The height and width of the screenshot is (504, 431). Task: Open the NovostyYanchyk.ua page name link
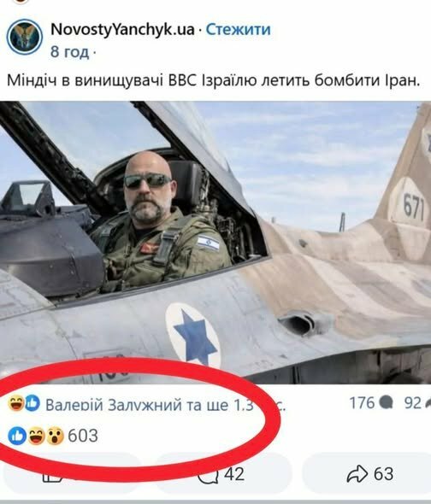tap(122, 30)
